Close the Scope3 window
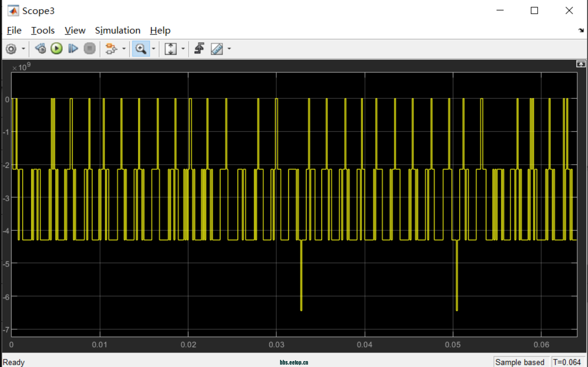This screenshot has height=367, width=588. tap(569, 11)
